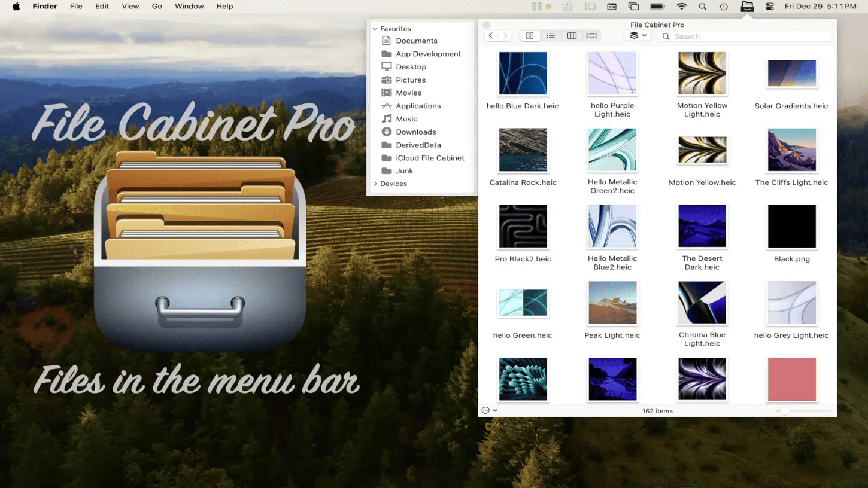The width and height of the screenshot is (868, 488).
Task: Click the magnifier icon inside Search field
Action: pos(666,36)
